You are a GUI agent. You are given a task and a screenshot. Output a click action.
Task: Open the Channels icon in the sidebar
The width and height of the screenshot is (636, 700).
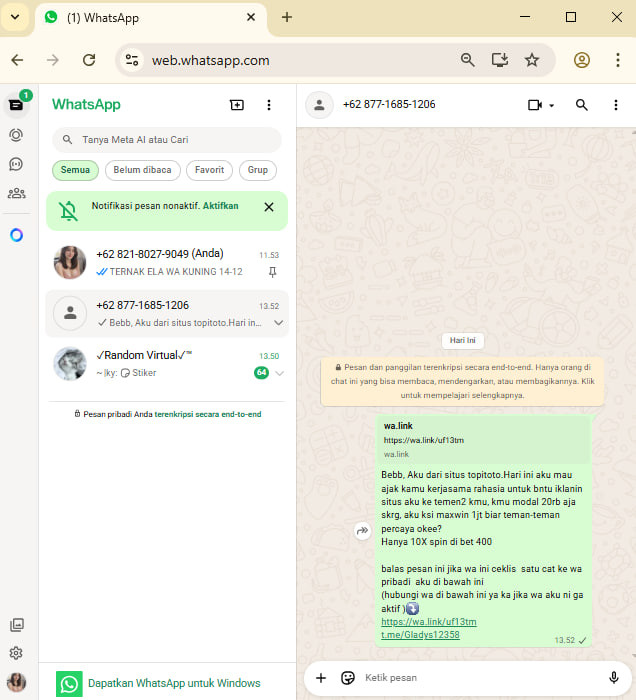[x=16, y=164]
